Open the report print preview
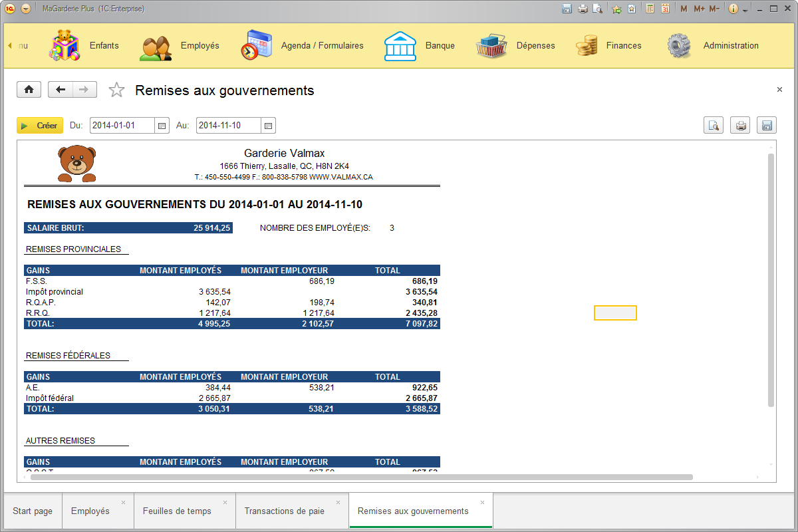 click(x=714, y=125)
